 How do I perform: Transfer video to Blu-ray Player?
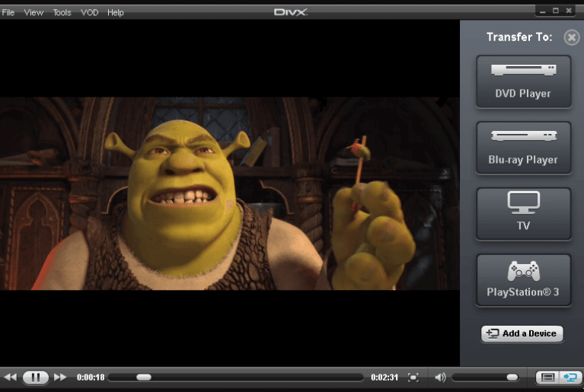pyautogui.click(x=523, y=148)
